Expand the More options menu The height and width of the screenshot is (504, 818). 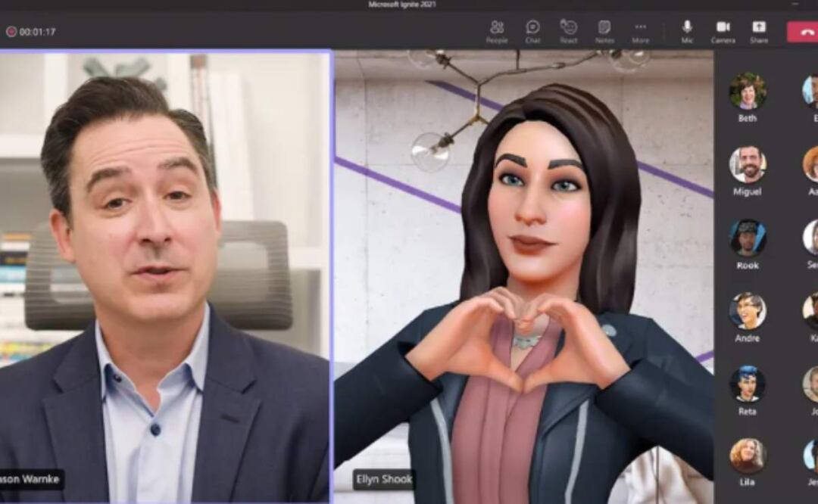640,30
